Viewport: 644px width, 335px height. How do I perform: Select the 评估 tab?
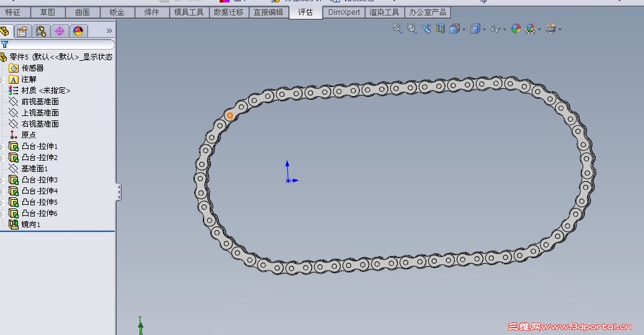[x=305, y=12]
